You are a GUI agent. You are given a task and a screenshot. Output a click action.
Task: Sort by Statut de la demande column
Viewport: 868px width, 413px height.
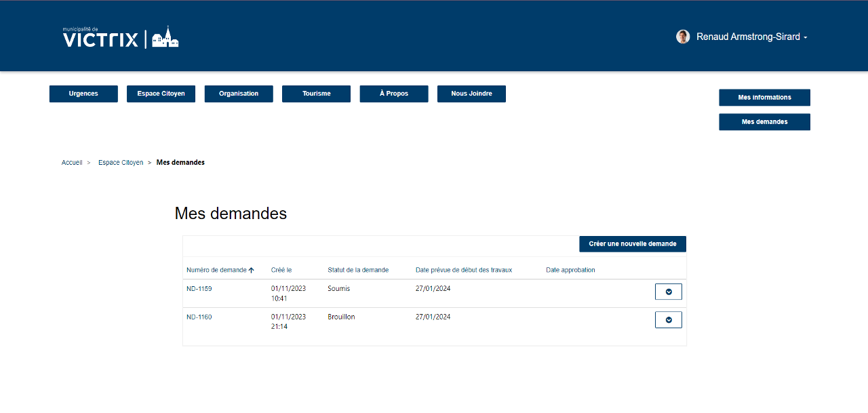(x=358, y=270)
